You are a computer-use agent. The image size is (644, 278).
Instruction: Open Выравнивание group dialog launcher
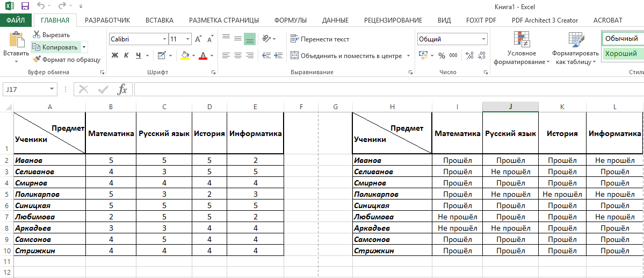click(410, 73)
